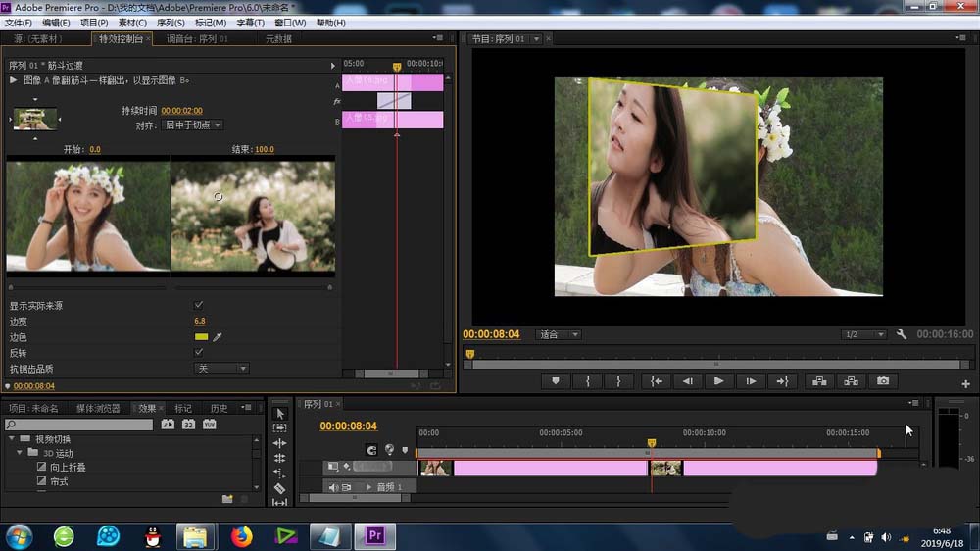Collapse the 3D 运动 folder
This screenshot has height=551, width=980.
19,453
